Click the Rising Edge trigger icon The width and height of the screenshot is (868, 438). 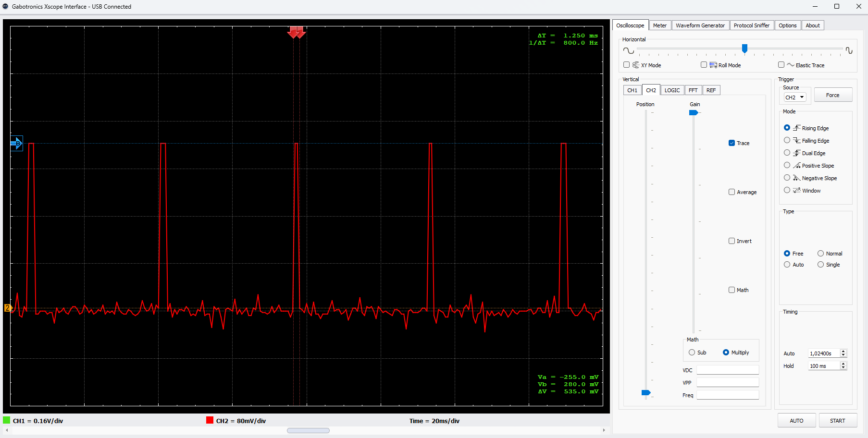[x=796, y=128]
